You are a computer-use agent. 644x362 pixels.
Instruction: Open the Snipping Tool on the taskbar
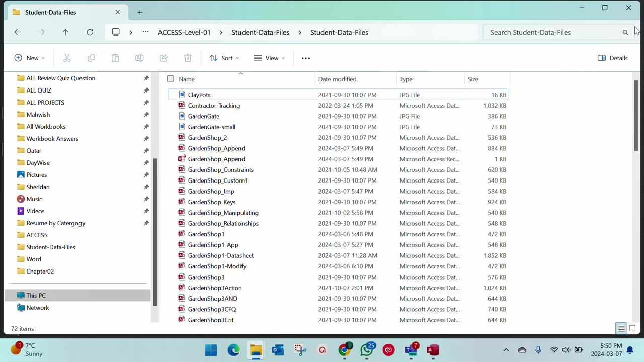(x=300, y=350)
